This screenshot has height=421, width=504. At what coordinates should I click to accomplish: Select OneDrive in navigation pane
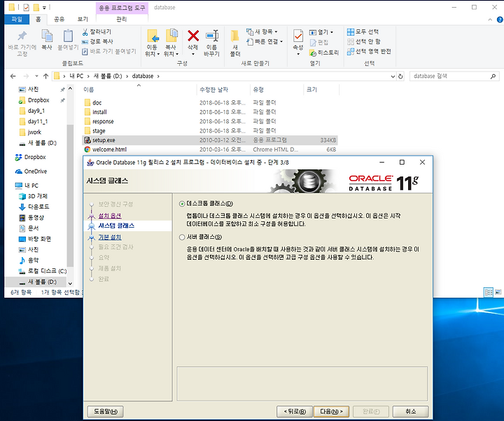click(x=36, y=172)
